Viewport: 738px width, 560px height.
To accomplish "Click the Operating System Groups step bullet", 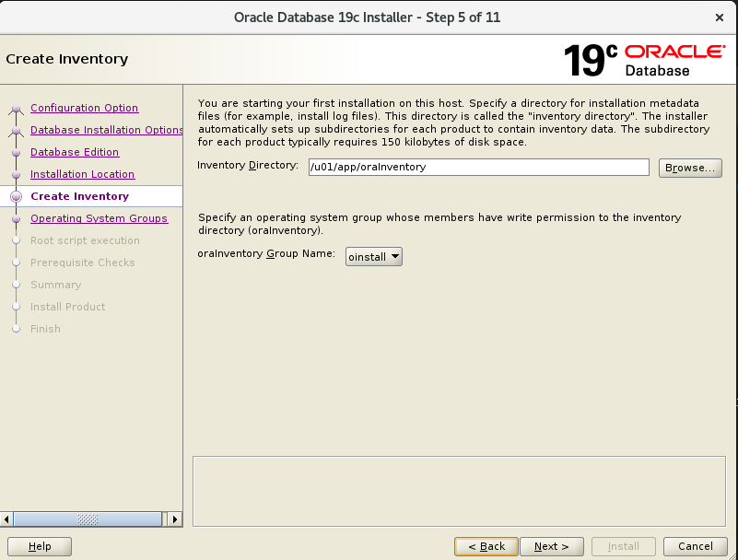I will point(16,219).
